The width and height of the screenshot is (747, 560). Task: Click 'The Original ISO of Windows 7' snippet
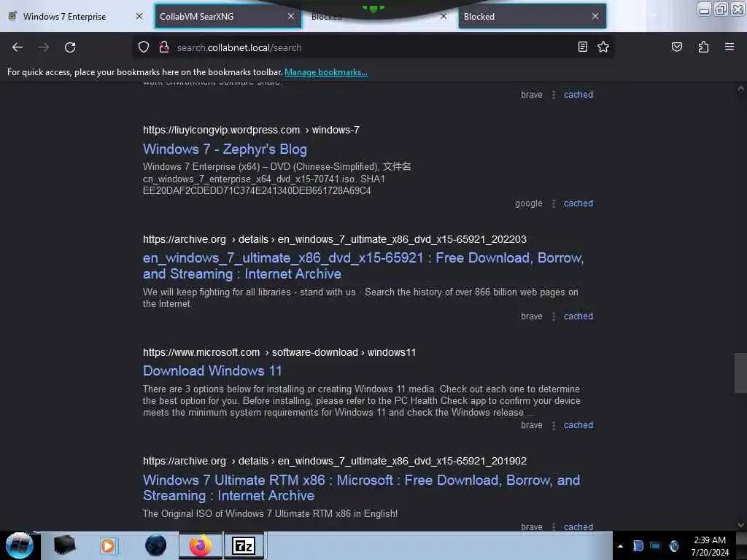click(x=270, y=514)
